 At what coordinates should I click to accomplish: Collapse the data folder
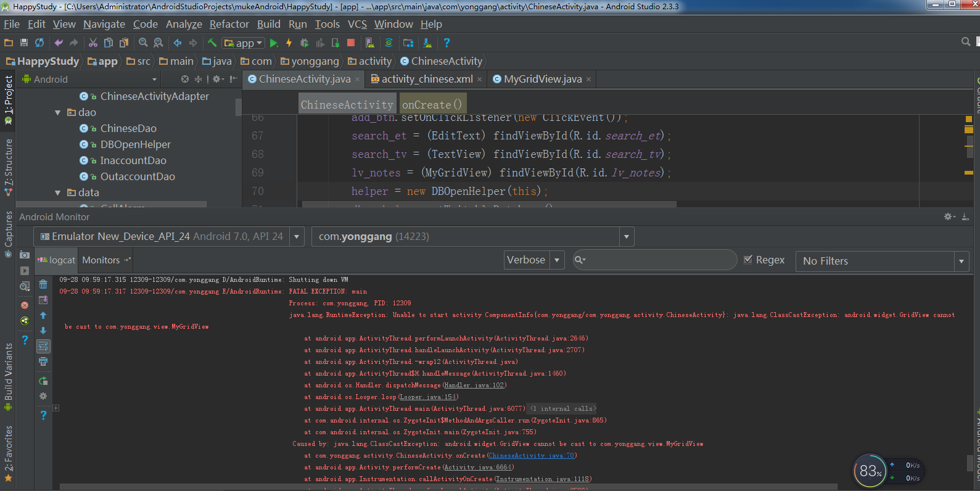tap(57, 192)
